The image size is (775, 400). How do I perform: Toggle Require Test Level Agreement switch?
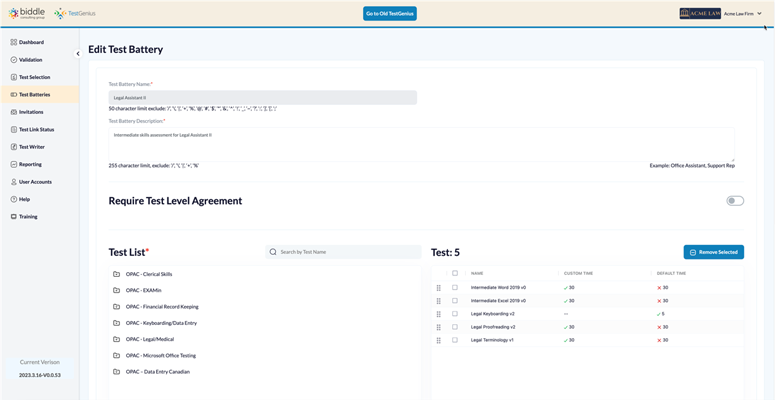pyautogui.click(x=735, y=201)
